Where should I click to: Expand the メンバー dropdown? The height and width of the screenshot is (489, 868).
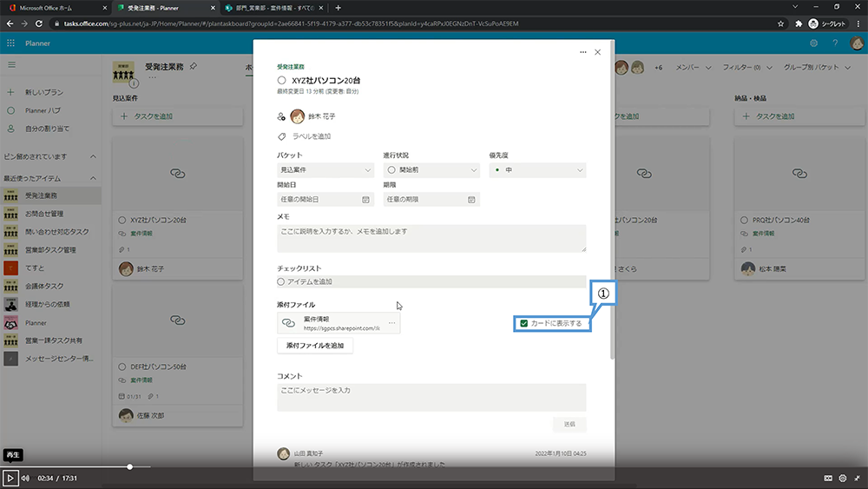click(x=693, y=67)
